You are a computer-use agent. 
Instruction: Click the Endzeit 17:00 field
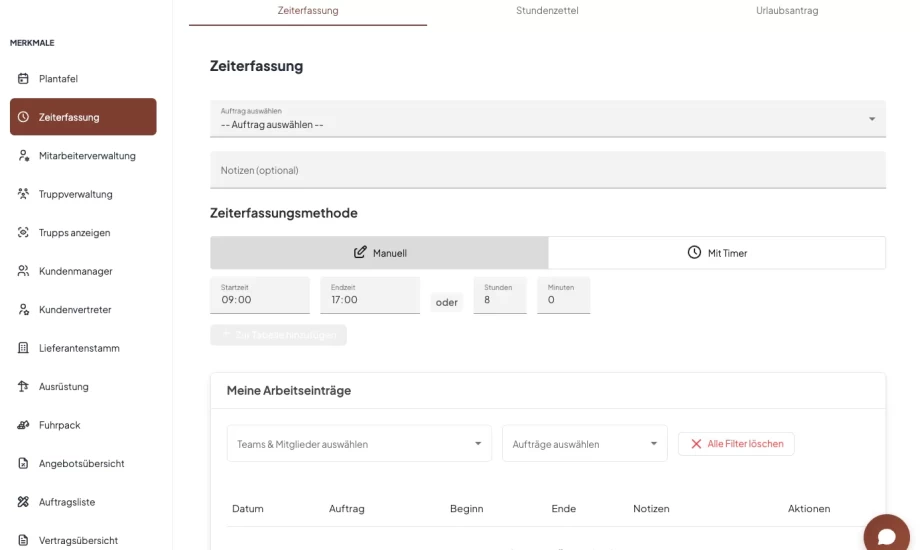[x=370, y=295]
